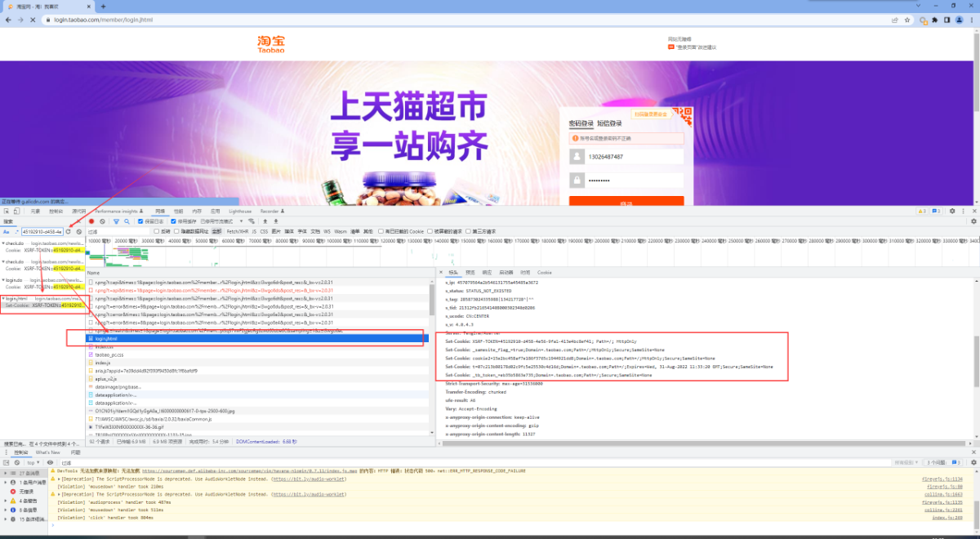Toggle regular expression in search
The width and height of the screenshot is (980, 539).
(x=16, y=232)
